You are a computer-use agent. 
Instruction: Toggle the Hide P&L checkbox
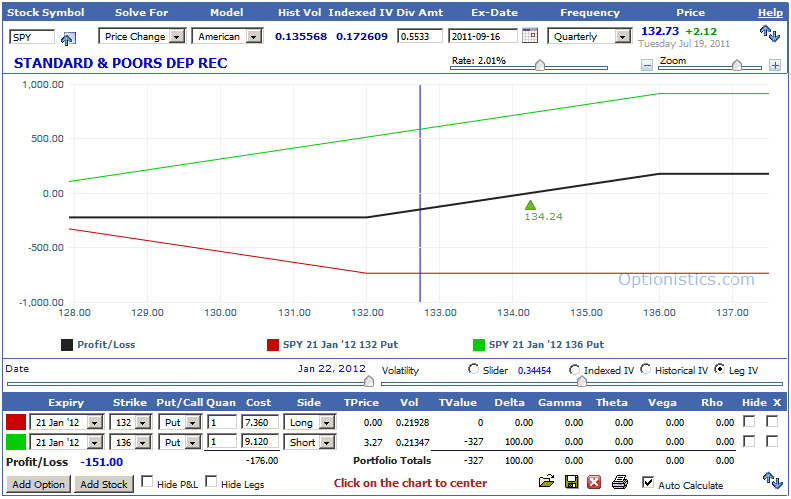pos(147,482)
